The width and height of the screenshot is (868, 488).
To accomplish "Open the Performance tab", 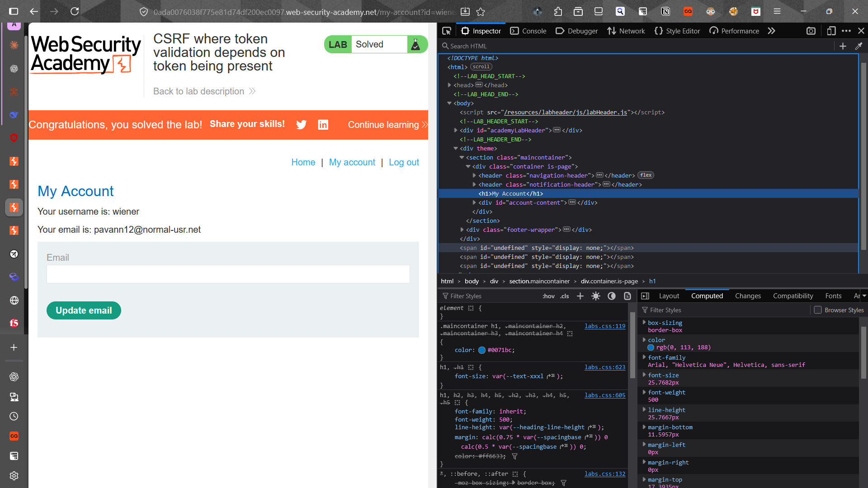I will click(x=734, y=31).
